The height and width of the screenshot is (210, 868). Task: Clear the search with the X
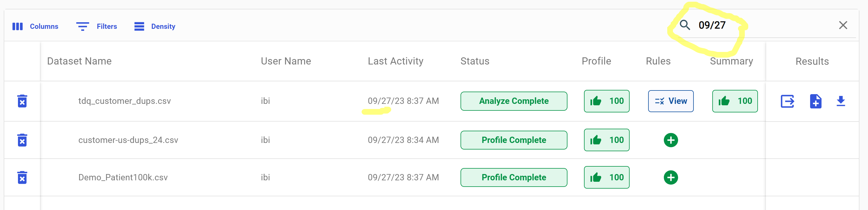[843, 25]
